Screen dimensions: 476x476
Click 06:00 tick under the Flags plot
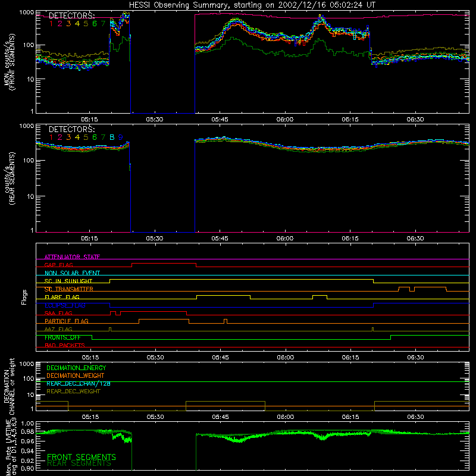point(286,358)
